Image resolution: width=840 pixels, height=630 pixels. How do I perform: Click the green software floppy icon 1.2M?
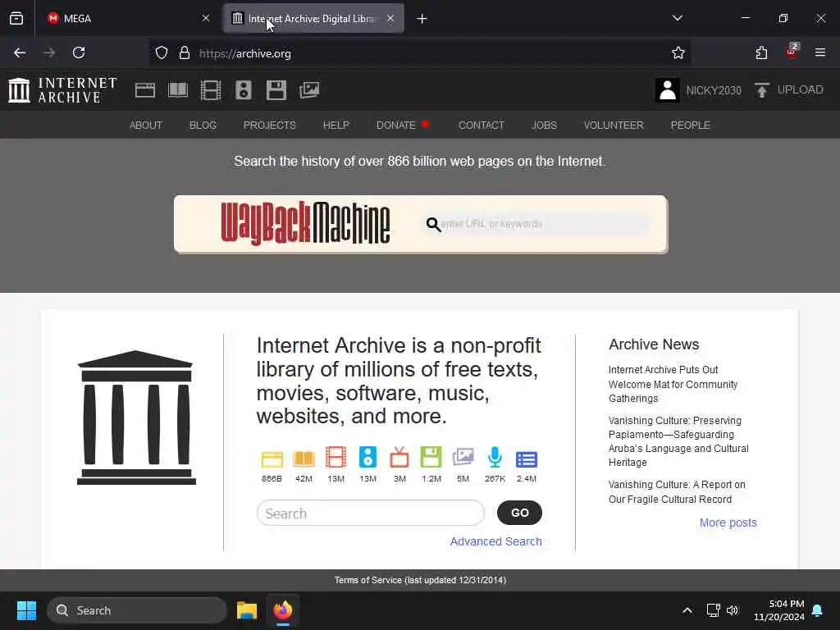[x=431, y=457]
